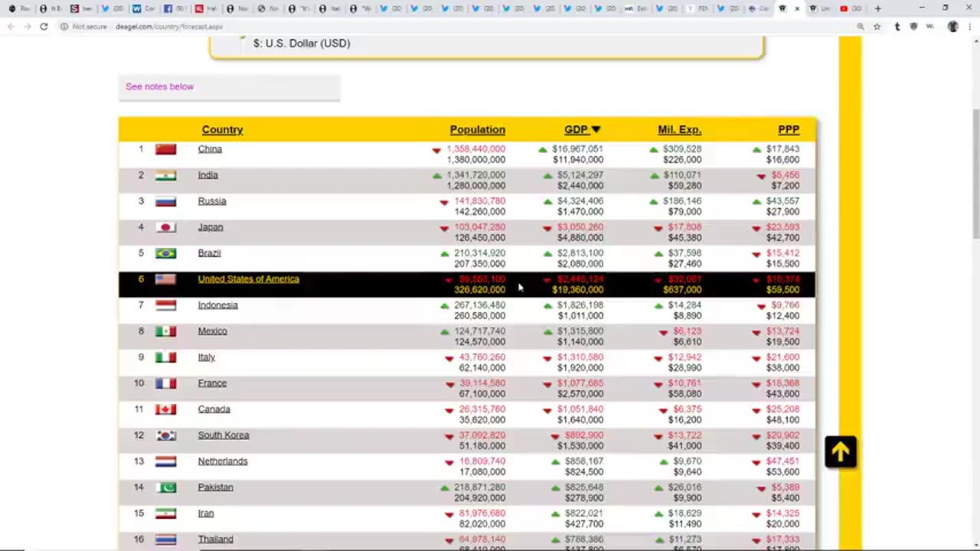980x551 pixels.
Task: Click the Russia flag icon
Action: tap(165, 201)
